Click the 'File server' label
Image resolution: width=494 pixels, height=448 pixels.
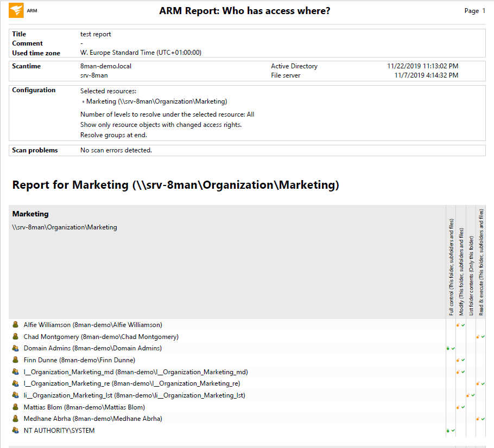286,75
